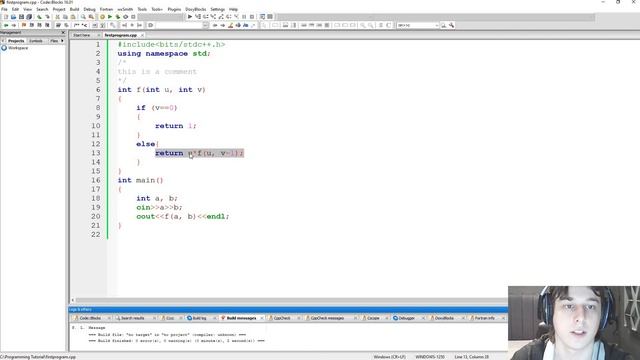Click the Find magnifier icon
This screenshot has height=360, width=640.
point(83,17)
